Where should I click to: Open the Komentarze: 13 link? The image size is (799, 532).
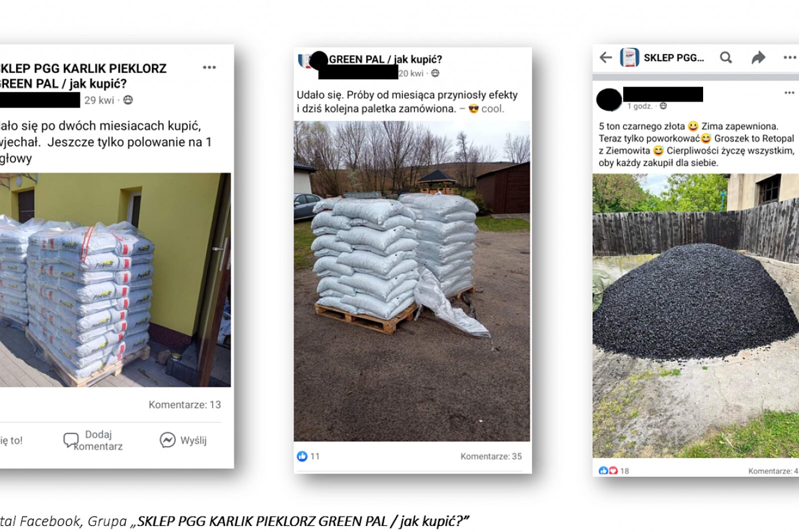coord(185,404)
